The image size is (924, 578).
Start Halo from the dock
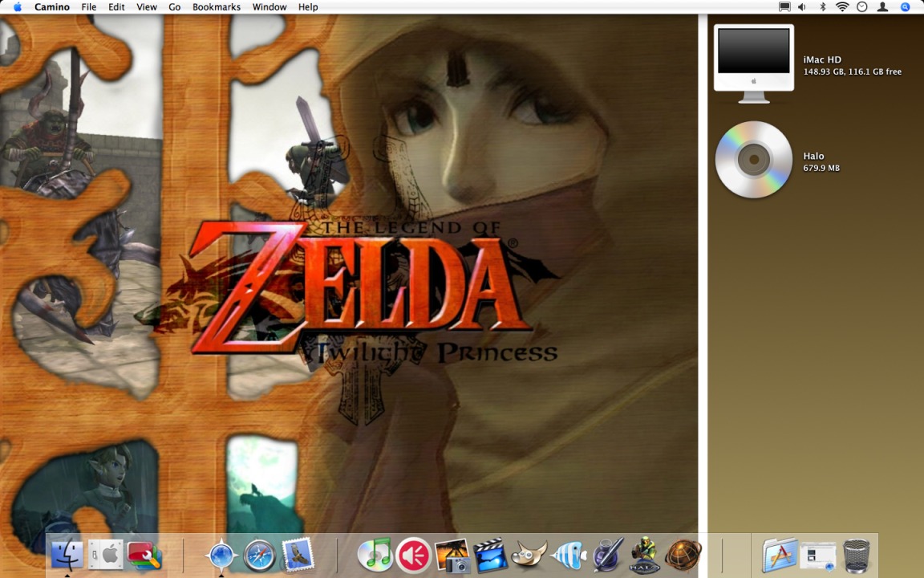pyautogui.click(x=644, y=555)
